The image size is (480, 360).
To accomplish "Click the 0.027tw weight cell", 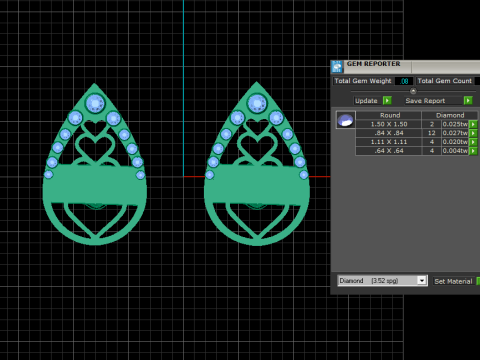I will (x=455, y=133).
